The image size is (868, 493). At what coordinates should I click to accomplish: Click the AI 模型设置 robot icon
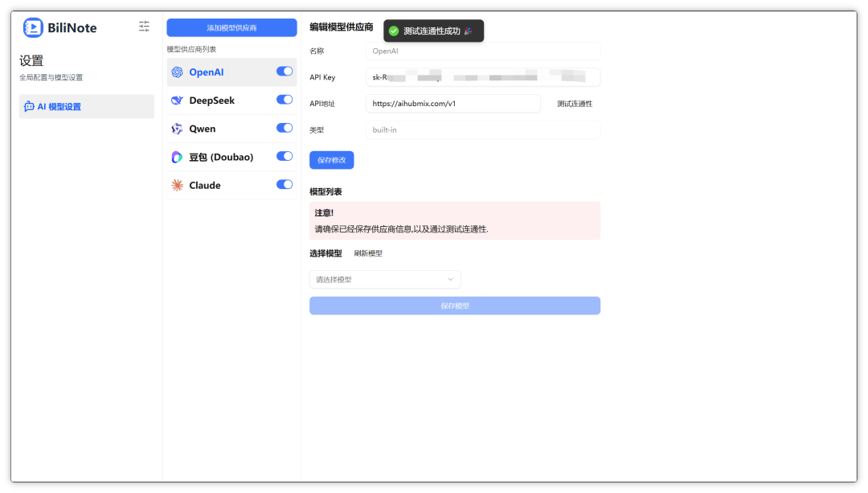pos(30,106)
